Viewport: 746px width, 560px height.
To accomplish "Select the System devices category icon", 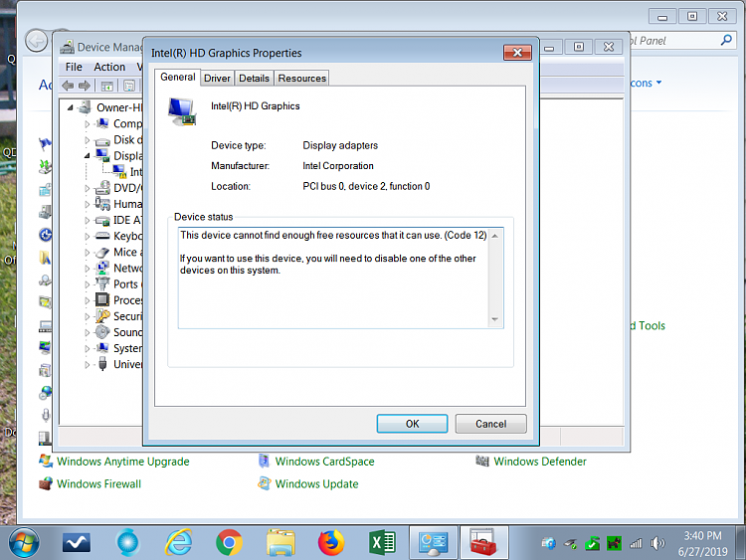I will click(x=102, y=348).
